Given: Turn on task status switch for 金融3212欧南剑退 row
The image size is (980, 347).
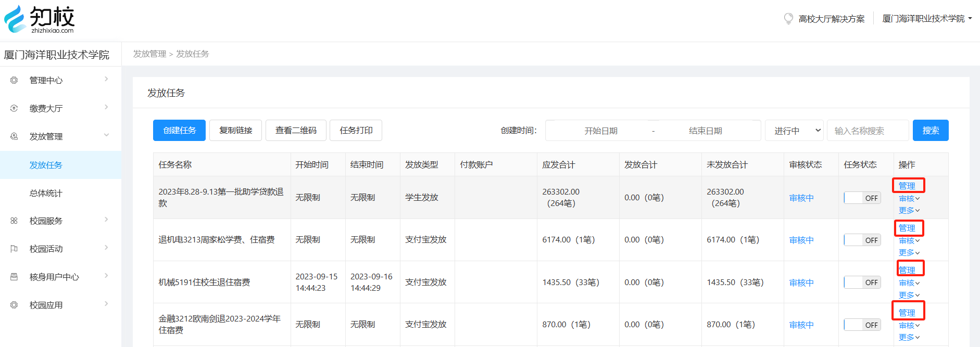Looking at the screenshot, I should click(x=862, y=325).
